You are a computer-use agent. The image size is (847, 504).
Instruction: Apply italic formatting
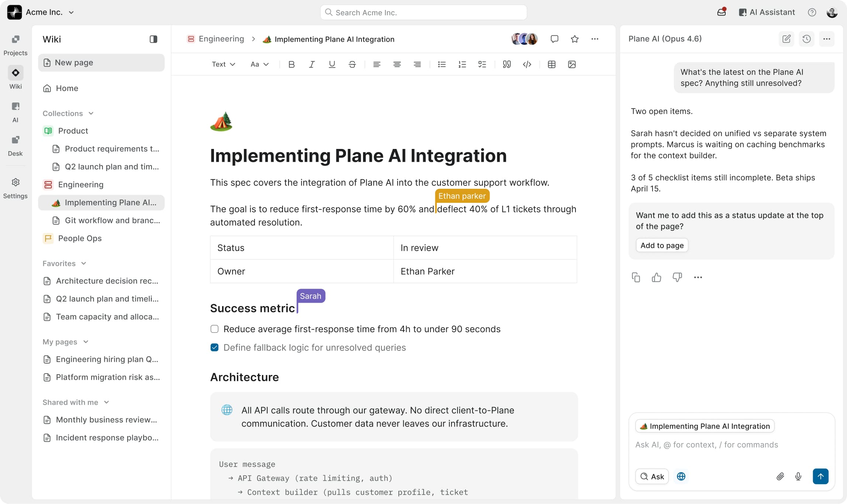pos(312,64)
